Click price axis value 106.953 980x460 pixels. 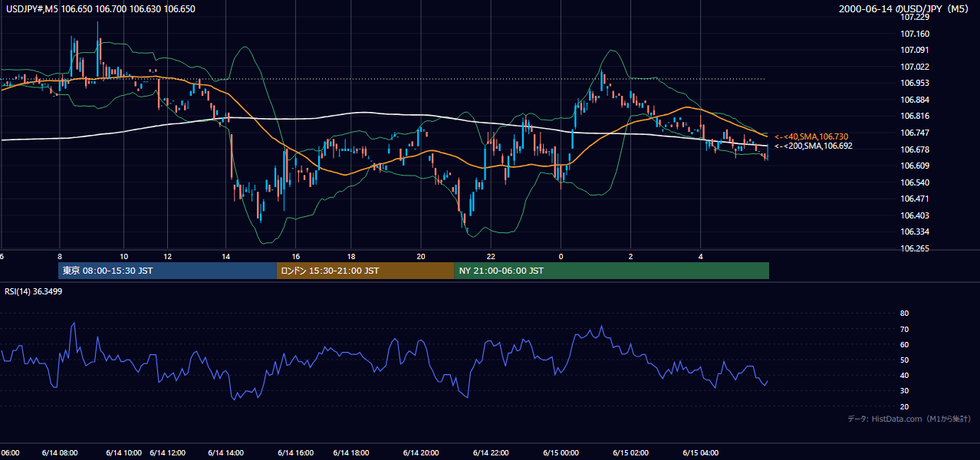pyautogui.click(x=915, y=83)
